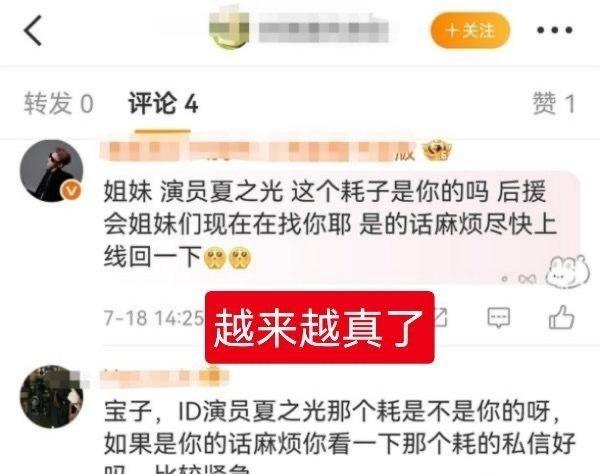Follow the user with 关注 button
Image resolution: width=600 pixels, height=474 pixels.
pyautogui.click(x=470, y=30)
